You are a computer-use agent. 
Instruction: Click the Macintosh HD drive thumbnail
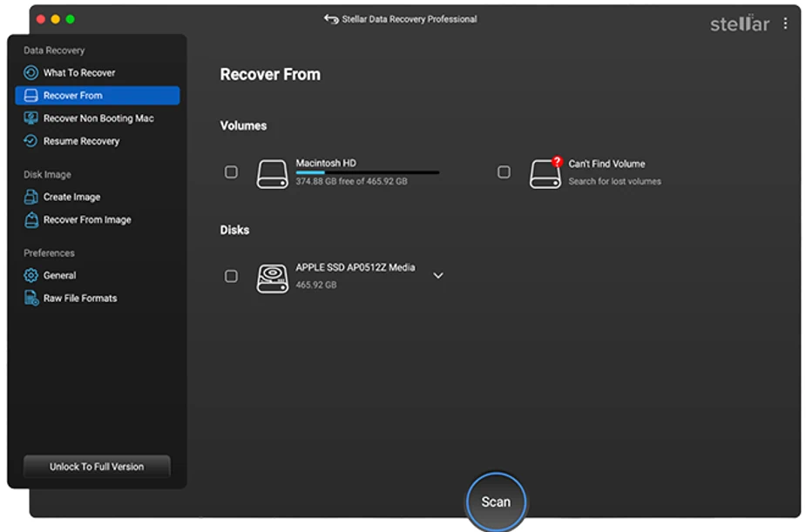pyautogui.click(x=273, y=172)
